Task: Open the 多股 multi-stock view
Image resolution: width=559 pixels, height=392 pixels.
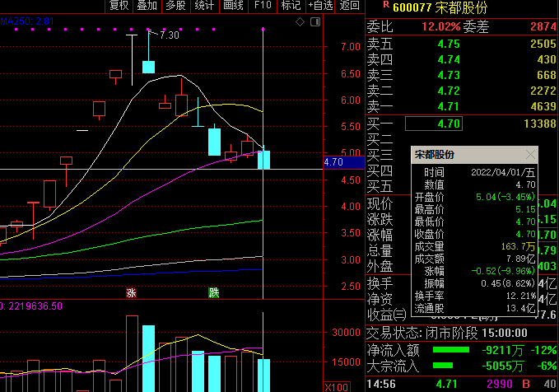Action: click(175, 6)
